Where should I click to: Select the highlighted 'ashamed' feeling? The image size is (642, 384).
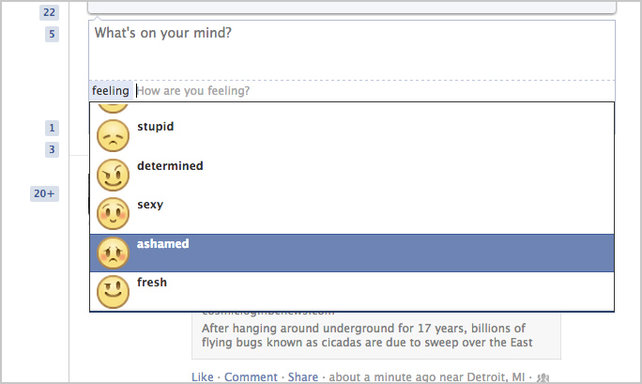[x=352, y=253]
